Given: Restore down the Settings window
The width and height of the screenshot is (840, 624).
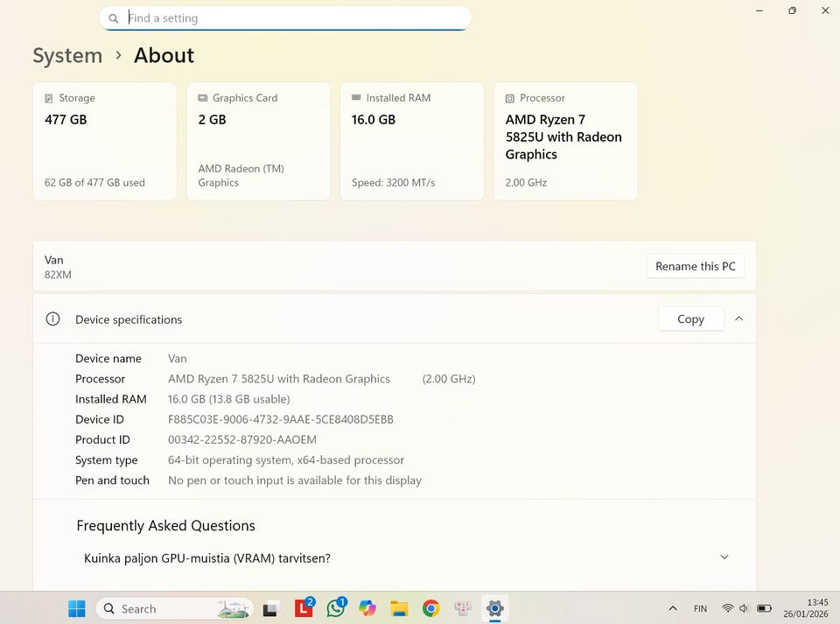Looking at the screenshot, I should pos(793,11).
